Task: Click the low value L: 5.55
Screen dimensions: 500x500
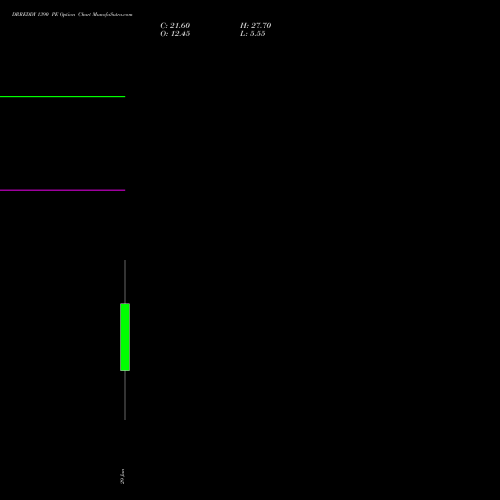Action: click(252, 34)
